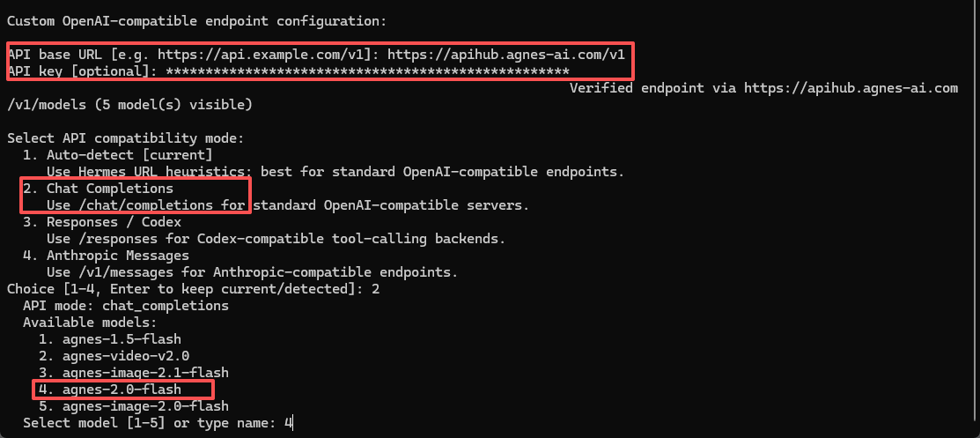980x438 pixels.
Task: Click the Select model prompt input
Action: (288, 424)
